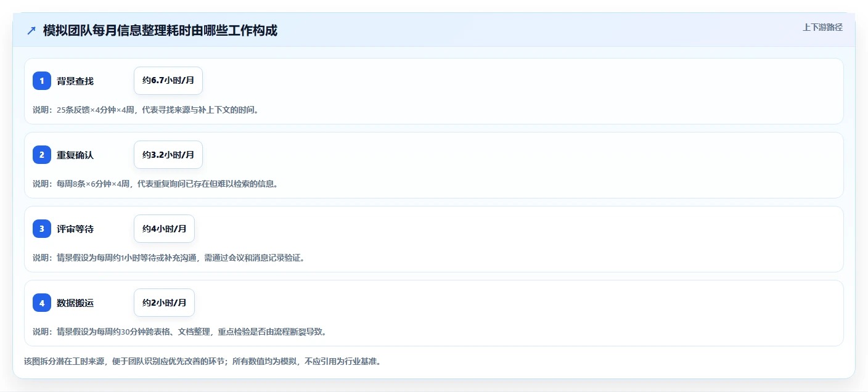Click the title 模拟团队每月信息整理耗时由哪些工作构成
Screen dimensions: 868x392
pyautogui.click(x=160, y=30)
